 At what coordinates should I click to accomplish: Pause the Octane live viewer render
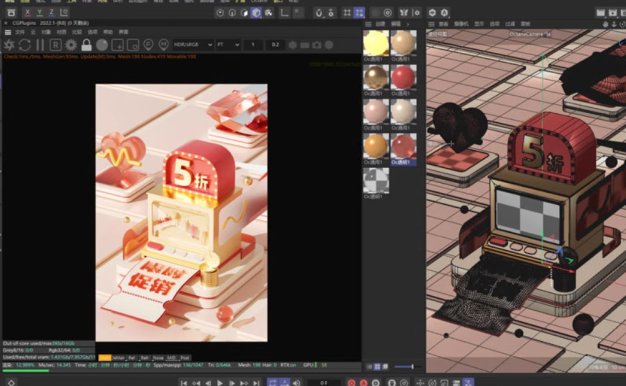(40, 45)
